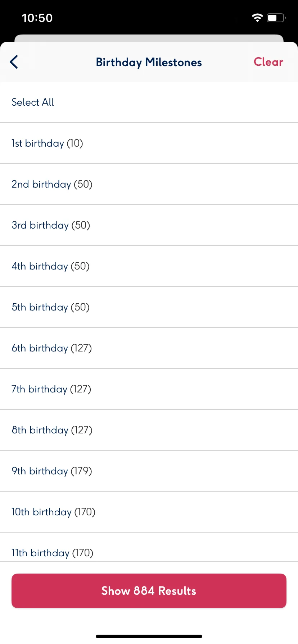Select the 6th birthday (127) filter
The width and height of the screenshot is (298, 644).
click(149, 348)
